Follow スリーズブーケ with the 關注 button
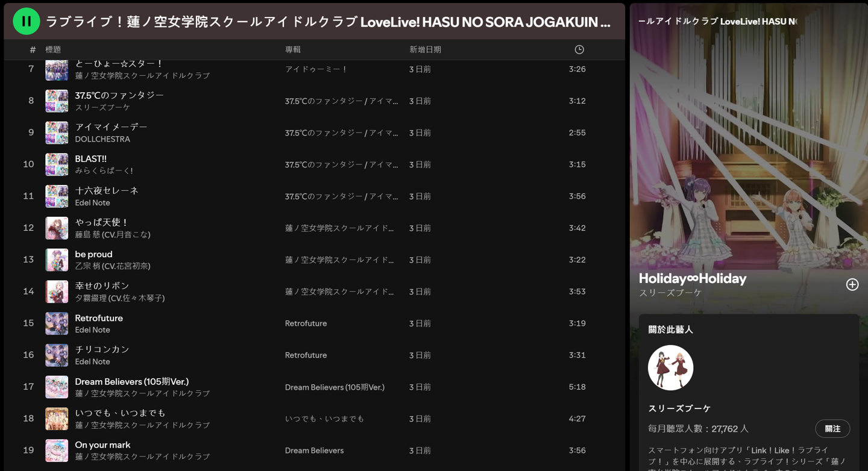 [832, 429]
